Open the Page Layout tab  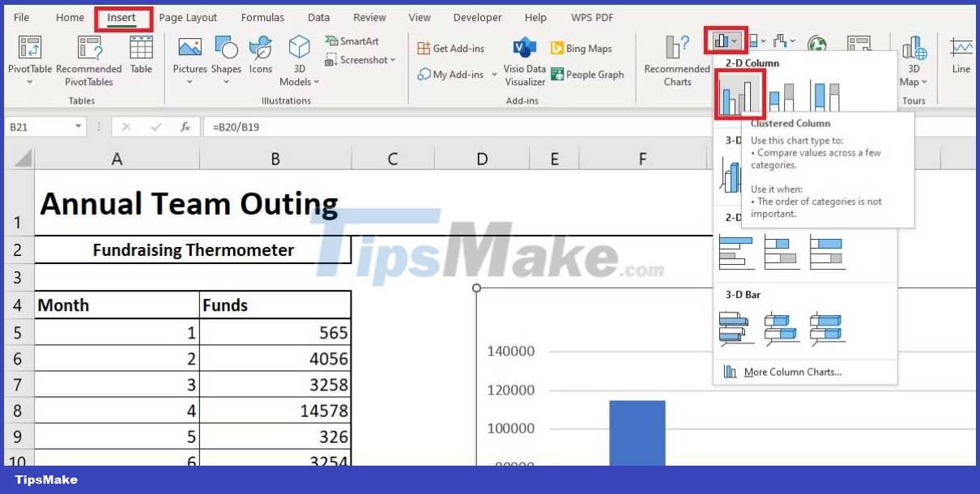pos(188,17)
